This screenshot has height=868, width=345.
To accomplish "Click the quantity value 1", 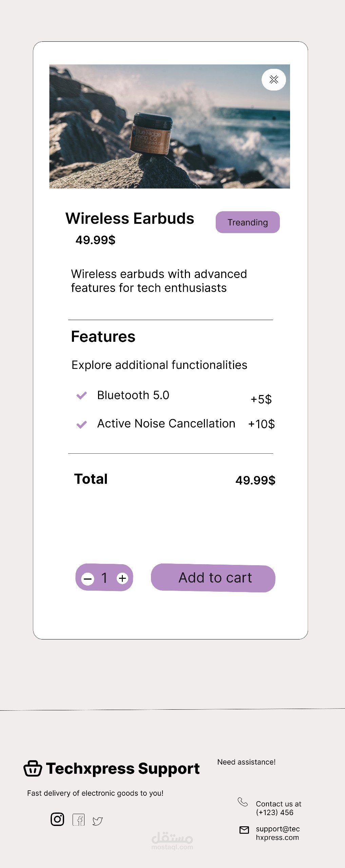I will (104, 578).
